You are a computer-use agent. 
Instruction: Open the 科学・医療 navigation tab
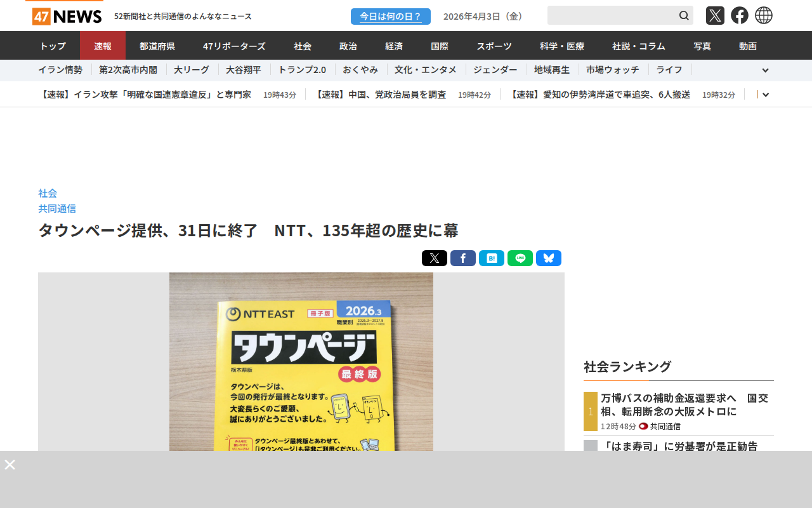point(562,46)
